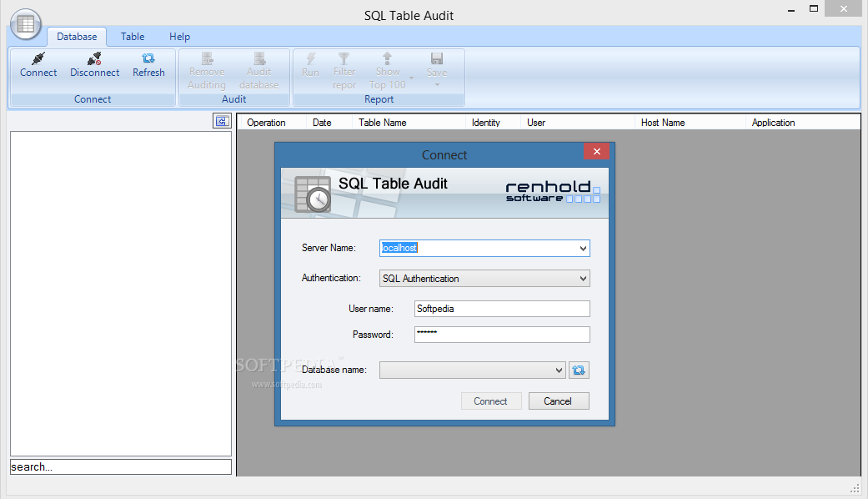This screenshot has height=499, width=868.
Task: Expand the Show Top 100 dropdown arrow
Action: click(411, 78)
